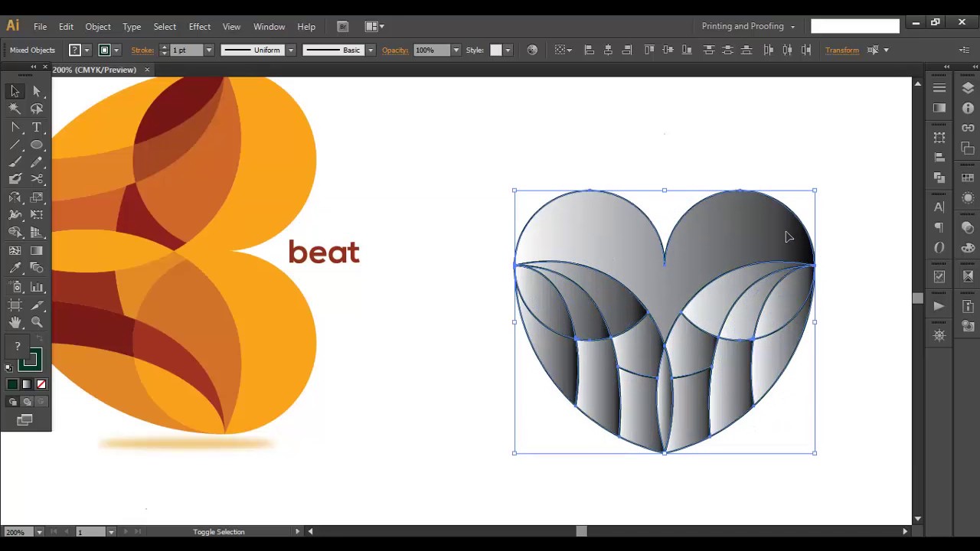
Task: Activate the Scissors tool
Action: coord(37,178)
